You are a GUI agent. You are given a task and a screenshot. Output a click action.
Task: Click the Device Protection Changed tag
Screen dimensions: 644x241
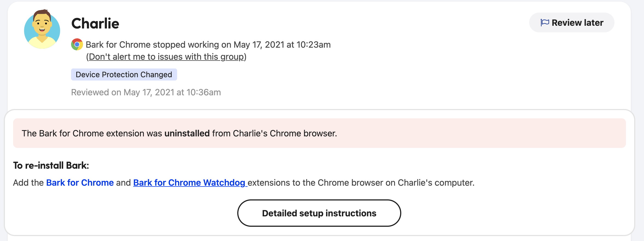click(x=124, y=74)
